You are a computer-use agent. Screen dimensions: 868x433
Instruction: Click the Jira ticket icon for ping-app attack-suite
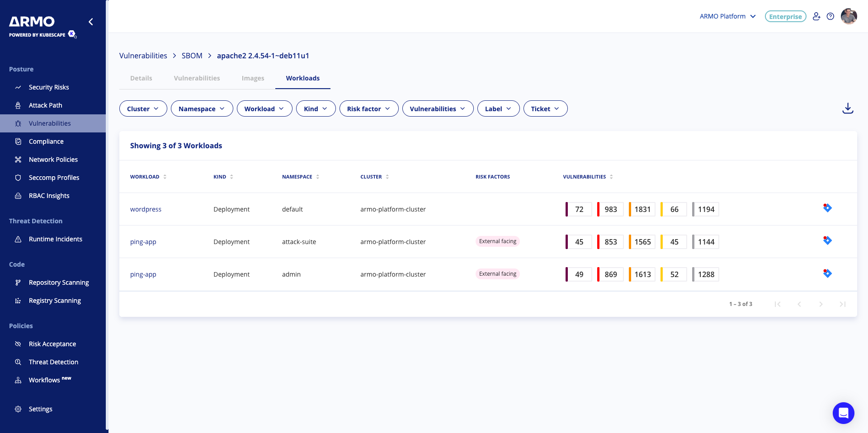827,240
